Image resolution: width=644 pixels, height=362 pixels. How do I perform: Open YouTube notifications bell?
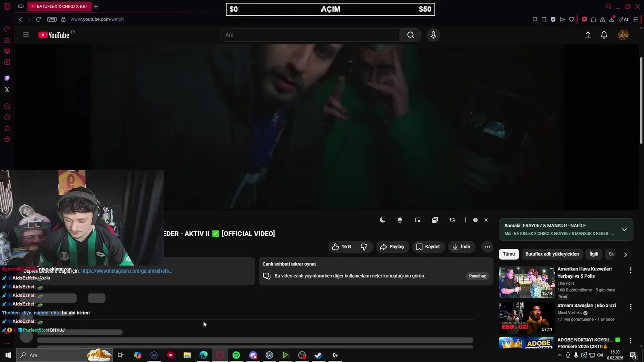point(604,35)
